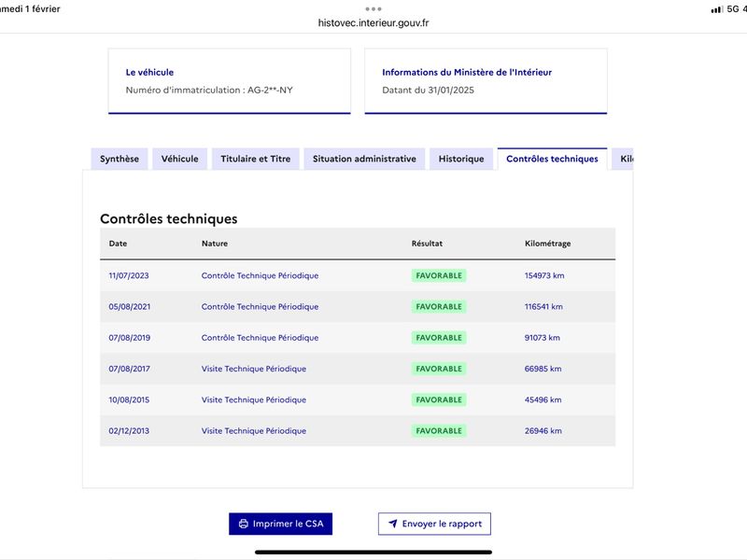
Task: Select the 11/07/2023 inspection date
Action: click(129, 275)
